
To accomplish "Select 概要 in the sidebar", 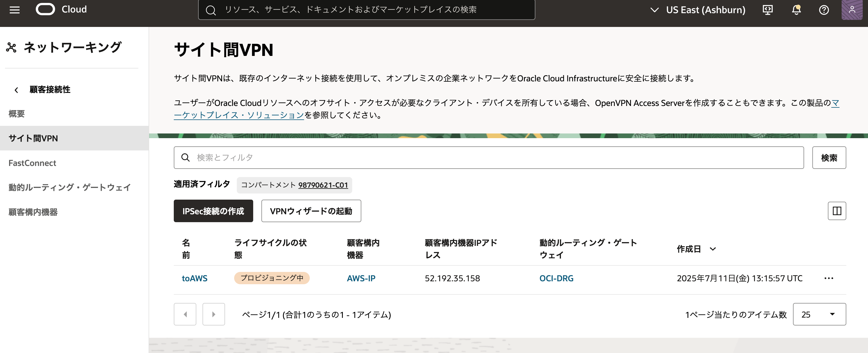I will click(16, 114).
